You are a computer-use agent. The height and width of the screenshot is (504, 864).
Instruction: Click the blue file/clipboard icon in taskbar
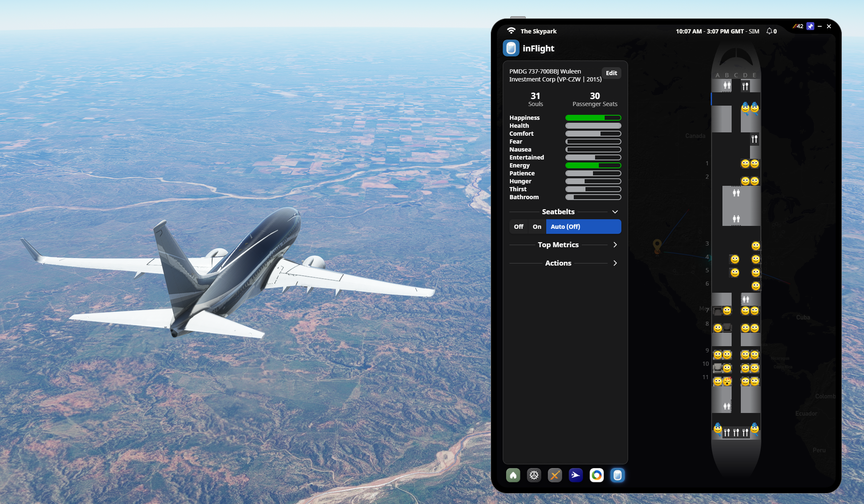[x=619, y=475]
